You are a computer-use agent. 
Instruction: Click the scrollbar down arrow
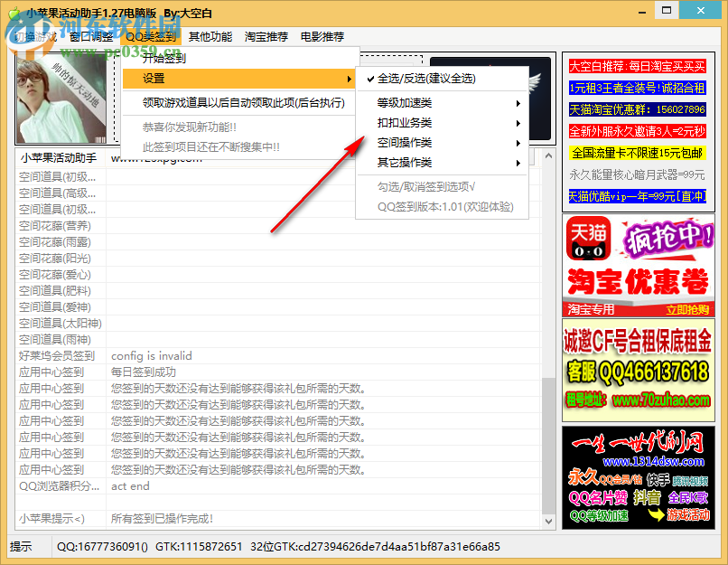pyautogui.click(x=548, y=521)
